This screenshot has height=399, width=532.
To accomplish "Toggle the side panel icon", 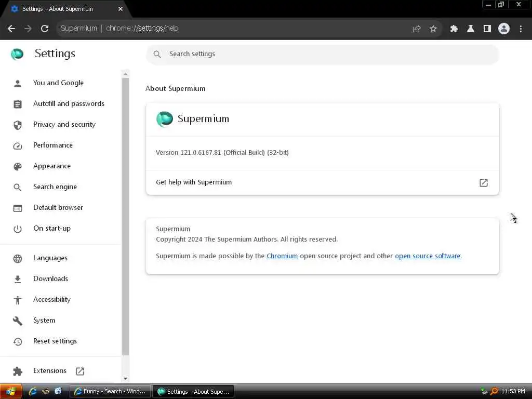I will pos(487,29).
